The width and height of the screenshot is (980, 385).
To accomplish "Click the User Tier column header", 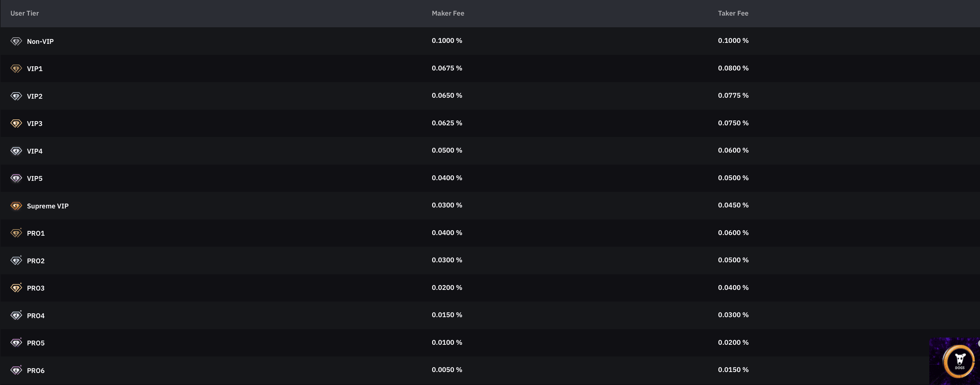I will 24,13.
